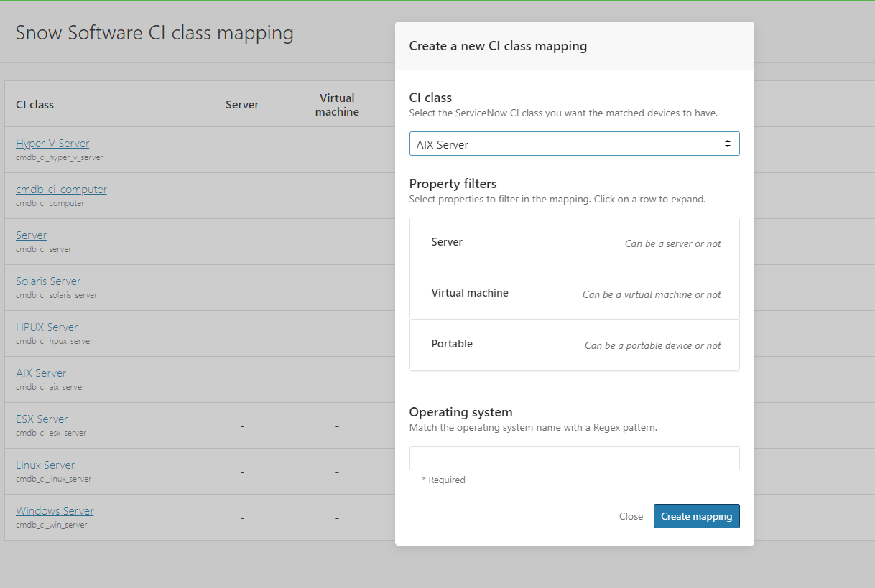Open the HPUX Server mapping

coord(47,327)
